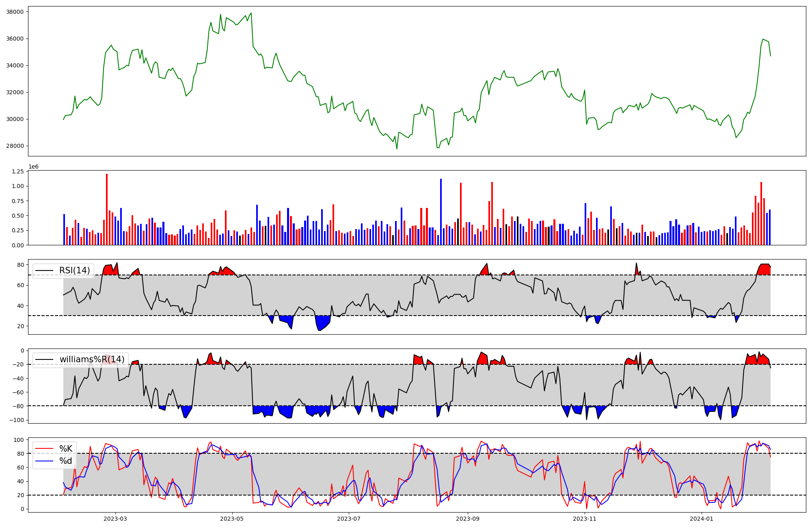Click the %K legend entry
The image size is (812, 528).
click(x=66, y=449)
